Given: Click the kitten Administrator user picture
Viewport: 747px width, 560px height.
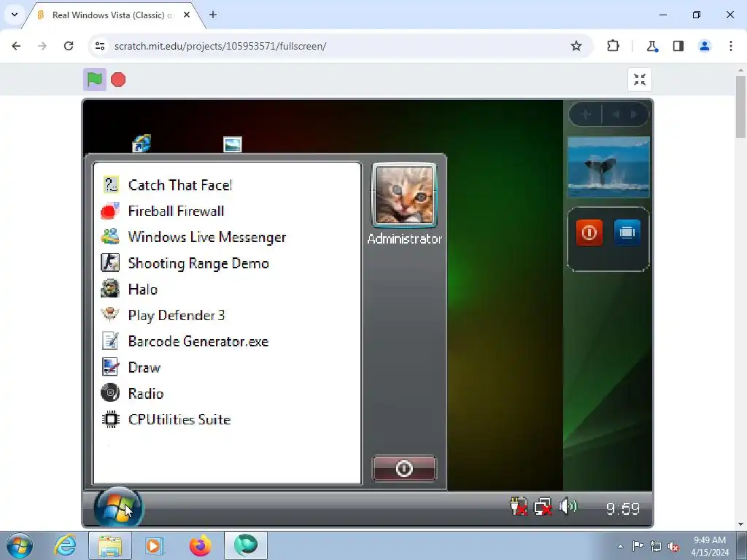Looking at the screenshot, I should coord(404,195).
